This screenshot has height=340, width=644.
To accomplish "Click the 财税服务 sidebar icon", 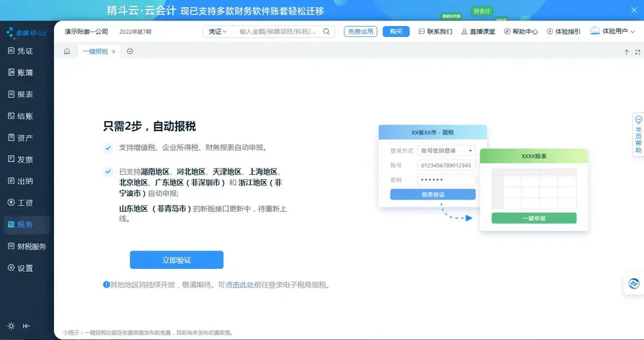I will (x=11, y=246).
